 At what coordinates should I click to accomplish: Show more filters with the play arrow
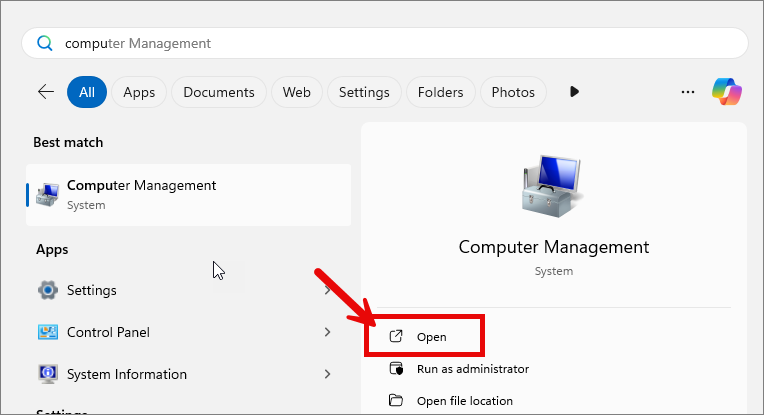(x=574, y=92)
